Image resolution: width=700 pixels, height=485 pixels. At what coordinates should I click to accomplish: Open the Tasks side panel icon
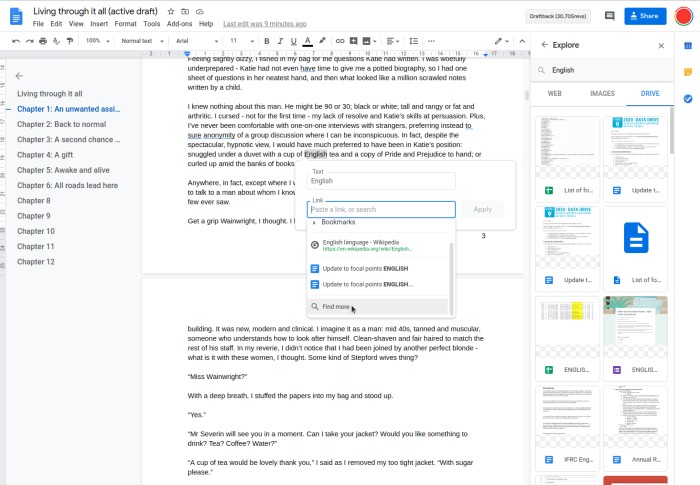pos(688,99)
